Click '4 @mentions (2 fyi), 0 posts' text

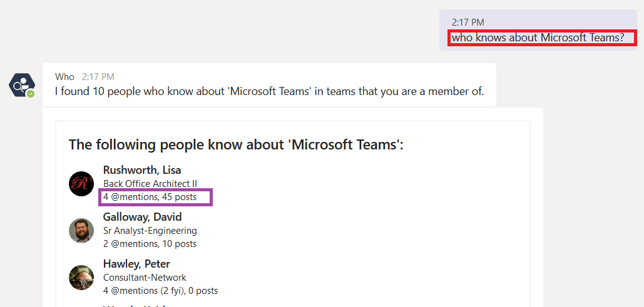tap(161, 291)
